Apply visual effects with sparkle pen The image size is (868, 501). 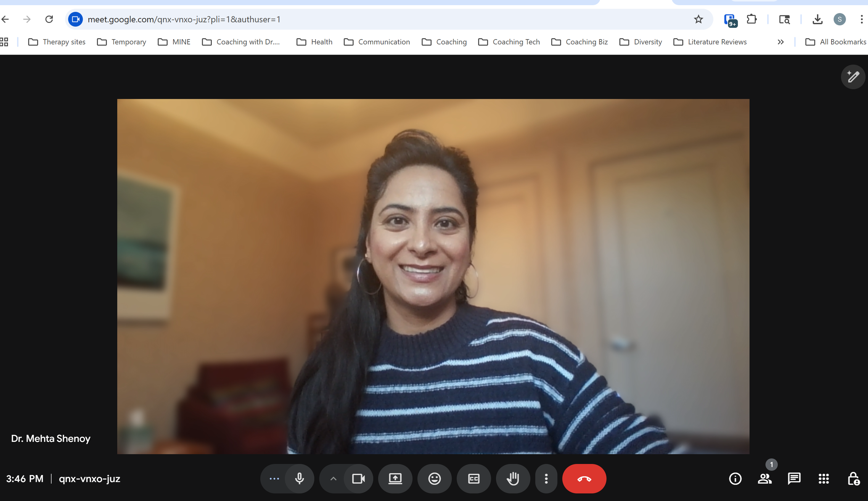click(x=853, y=77)
